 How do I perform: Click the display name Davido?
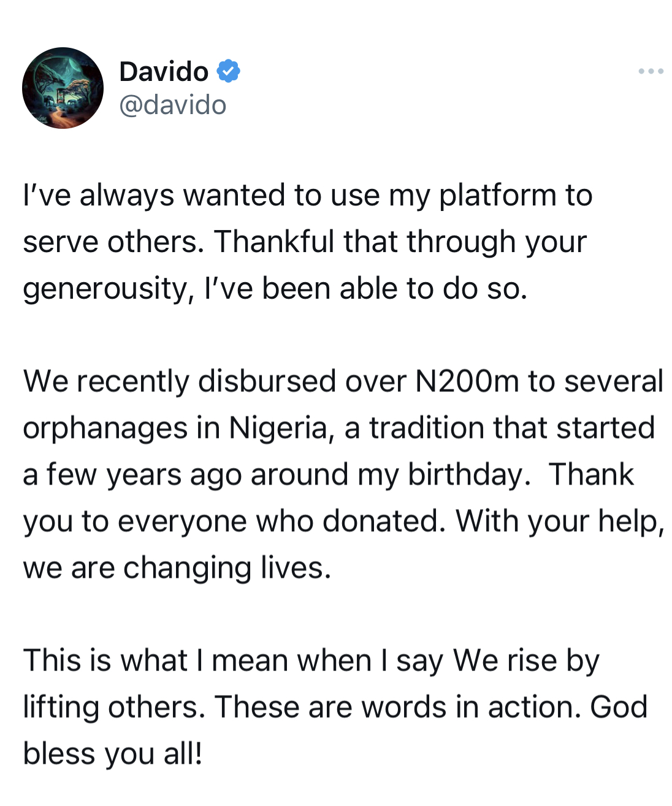click(164, 72)
